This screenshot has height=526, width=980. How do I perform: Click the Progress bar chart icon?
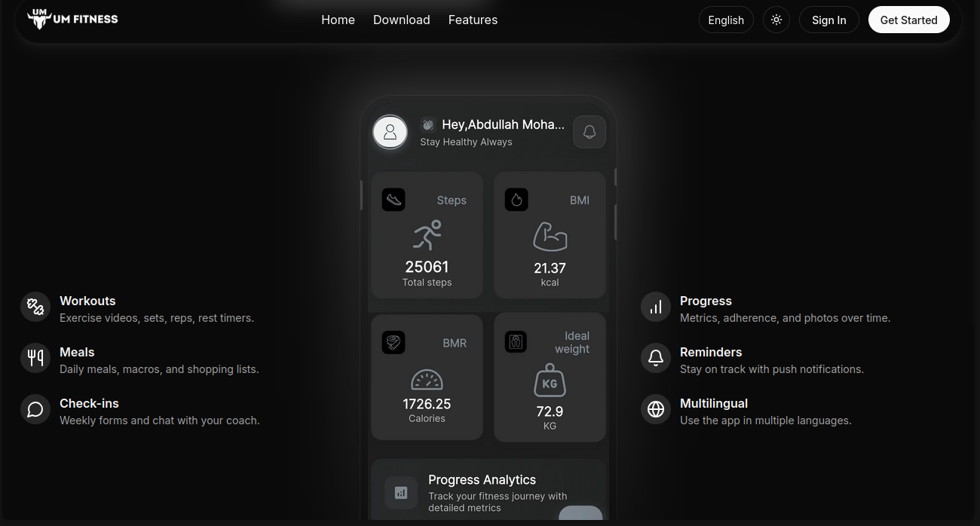pyautogui.click(x=656, y=307)
